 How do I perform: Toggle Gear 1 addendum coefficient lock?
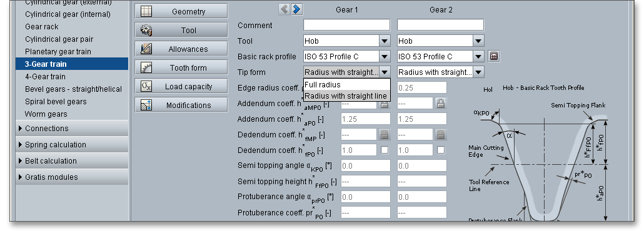385,104
